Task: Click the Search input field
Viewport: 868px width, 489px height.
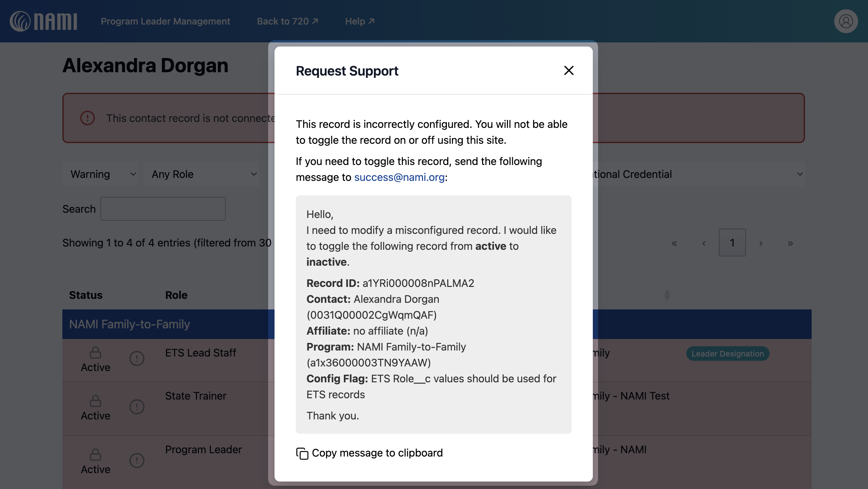Action: pos(163,209)
